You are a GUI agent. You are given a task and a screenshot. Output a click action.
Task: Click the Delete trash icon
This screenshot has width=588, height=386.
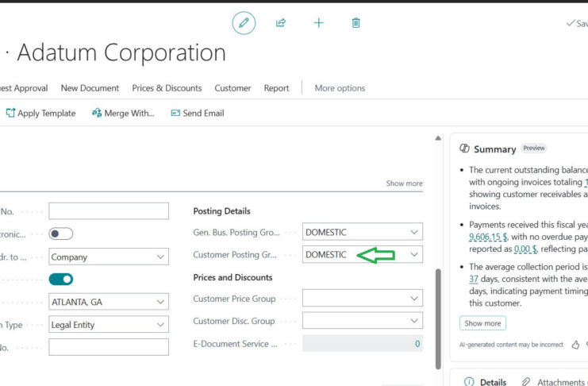click(355, 23)
